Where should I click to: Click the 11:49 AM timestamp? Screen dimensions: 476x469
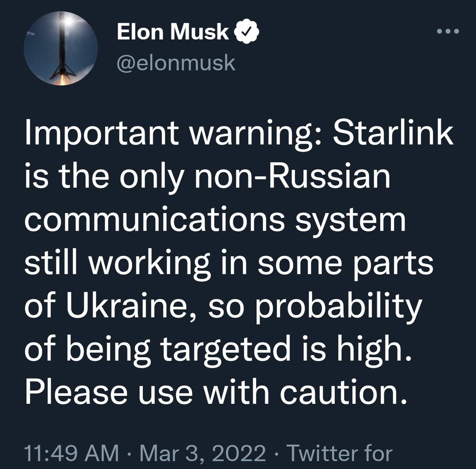71,453
